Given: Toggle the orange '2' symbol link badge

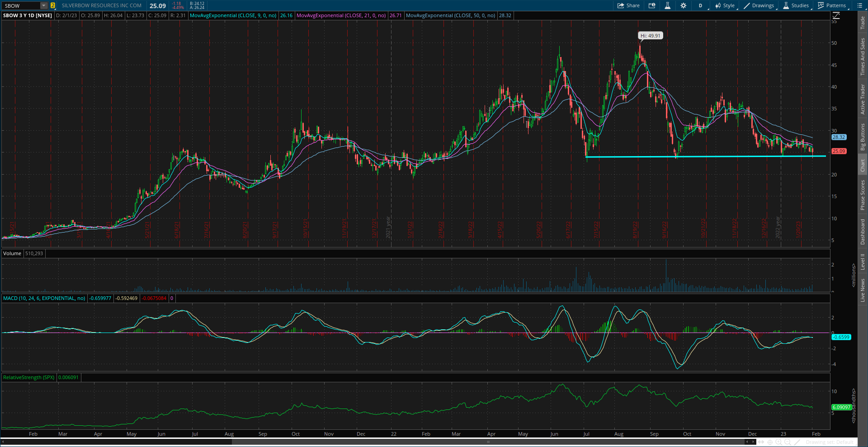Looking at the screenshot, I should (52, 5).
